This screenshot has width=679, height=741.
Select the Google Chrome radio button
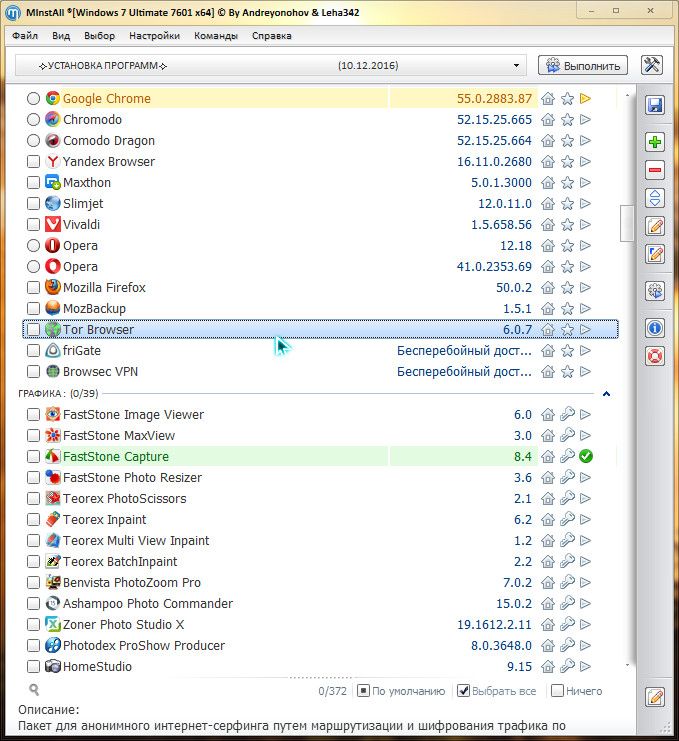(x=33, y=99)
